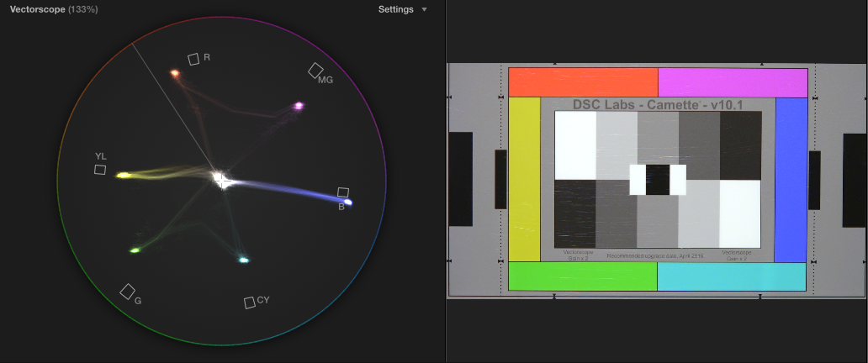Select the yellow vertical patch on chart
The height and width of the screenshot is (363, 868).
[x=524, y=179]
